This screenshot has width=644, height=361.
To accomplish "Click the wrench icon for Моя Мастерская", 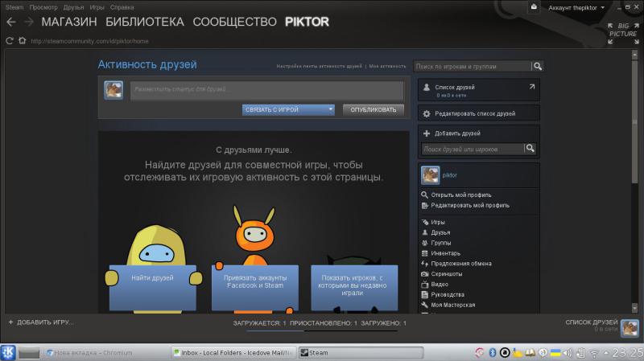I will click(x=425, y=305).
